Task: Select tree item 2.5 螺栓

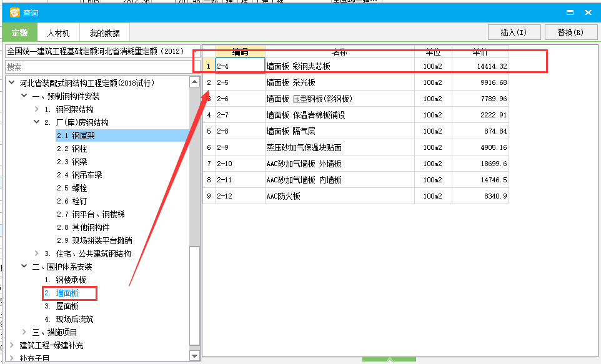Action: tap(72, 188)
